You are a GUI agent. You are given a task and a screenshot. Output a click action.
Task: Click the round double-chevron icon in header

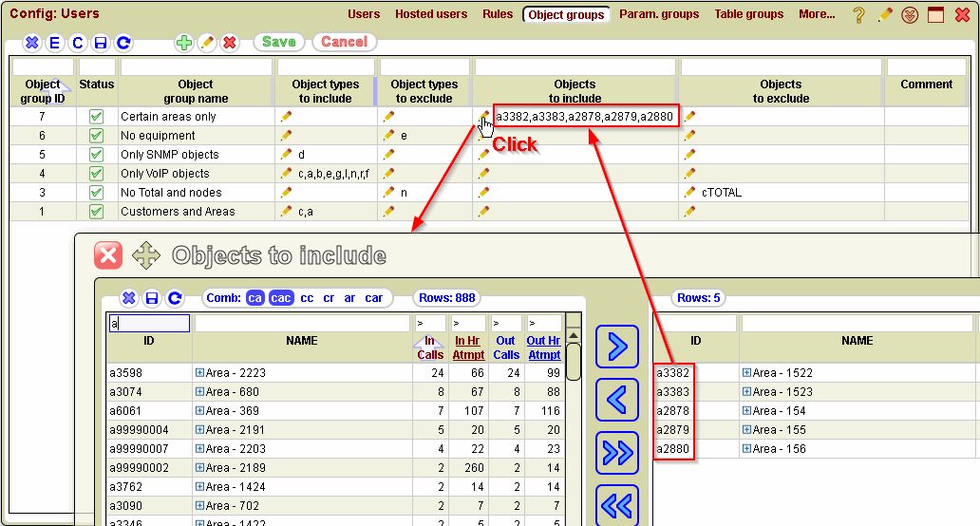tap(910, 15)
